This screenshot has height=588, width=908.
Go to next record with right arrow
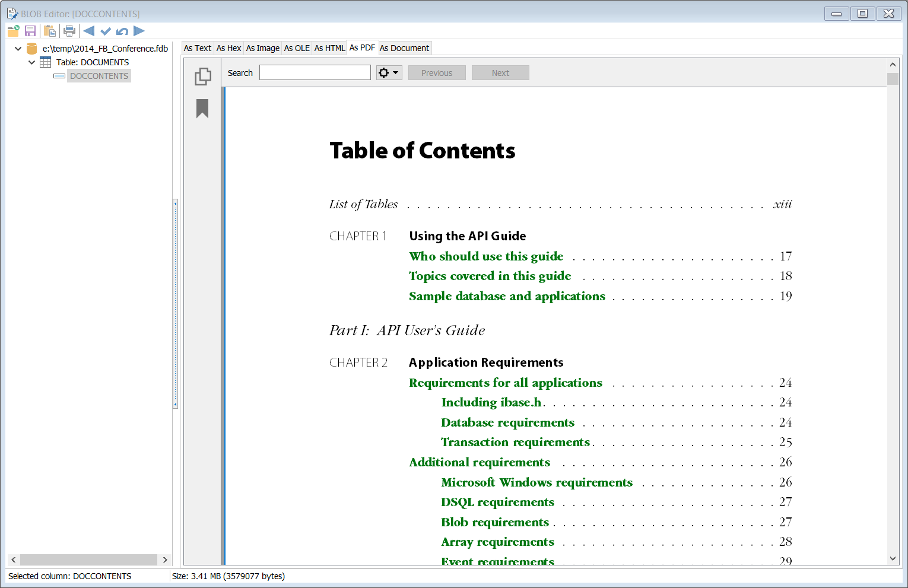tap(139, 31)
